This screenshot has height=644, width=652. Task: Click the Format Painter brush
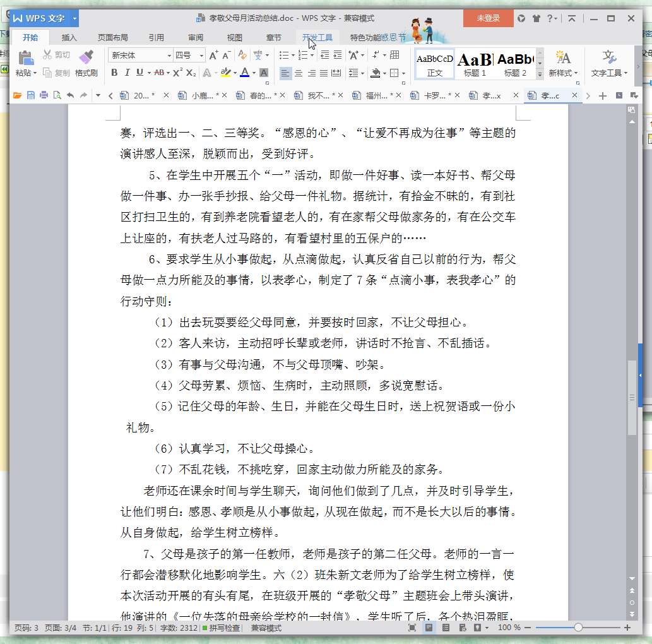(x=86, y=57)
